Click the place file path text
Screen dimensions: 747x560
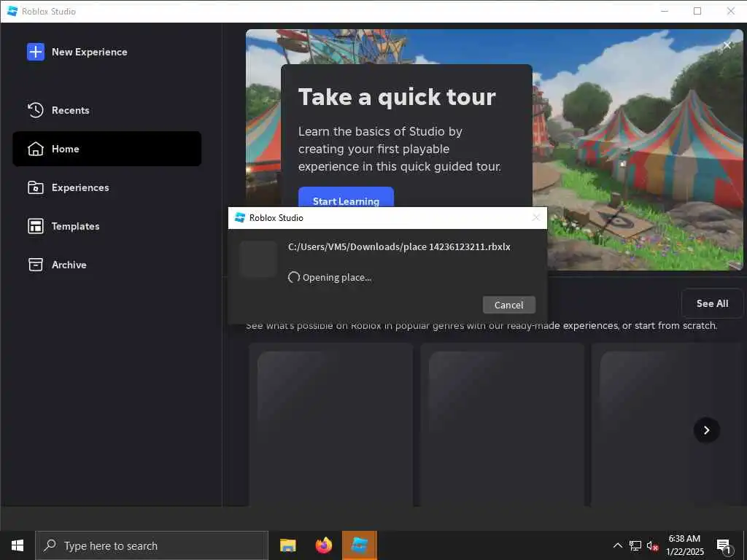(399, 246)
